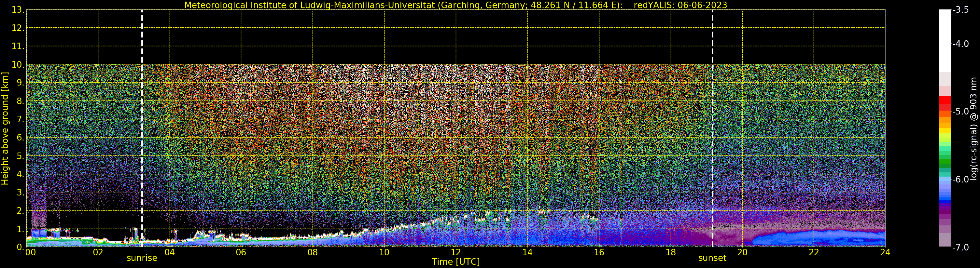Click the colorbar tick label -5.0

[960, 112]
